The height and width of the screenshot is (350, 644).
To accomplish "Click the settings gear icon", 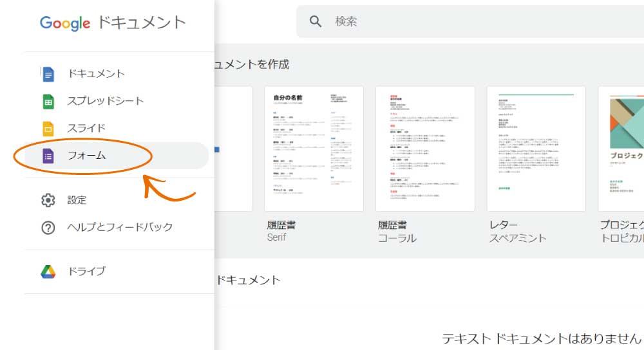I will 48,200.
